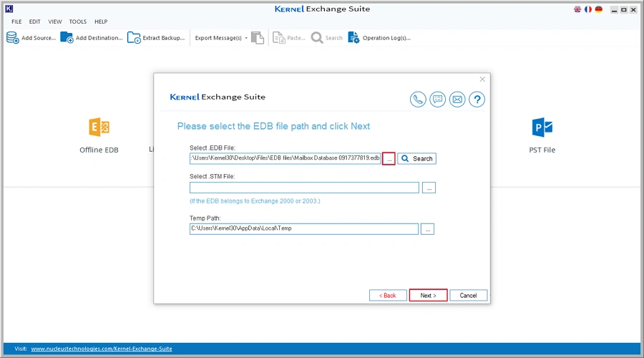Click Add Destination toolbar button
The image size is (644, 358).
[x=91, y=38]
